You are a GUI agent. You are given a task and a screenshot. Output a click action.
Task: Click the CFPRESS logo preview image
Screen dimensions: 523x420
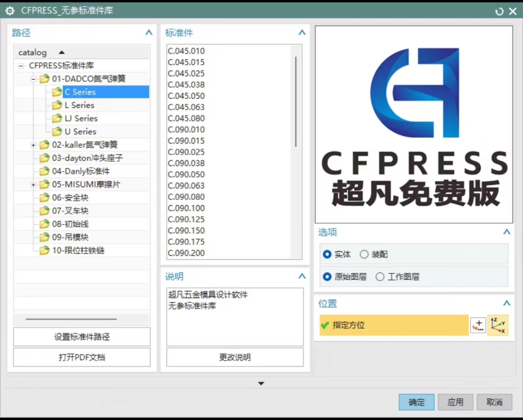414,124
